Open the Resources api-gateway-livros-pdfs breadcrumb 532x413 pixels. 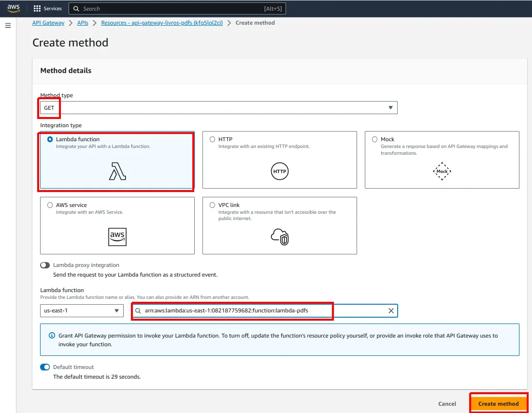[162, 23]
